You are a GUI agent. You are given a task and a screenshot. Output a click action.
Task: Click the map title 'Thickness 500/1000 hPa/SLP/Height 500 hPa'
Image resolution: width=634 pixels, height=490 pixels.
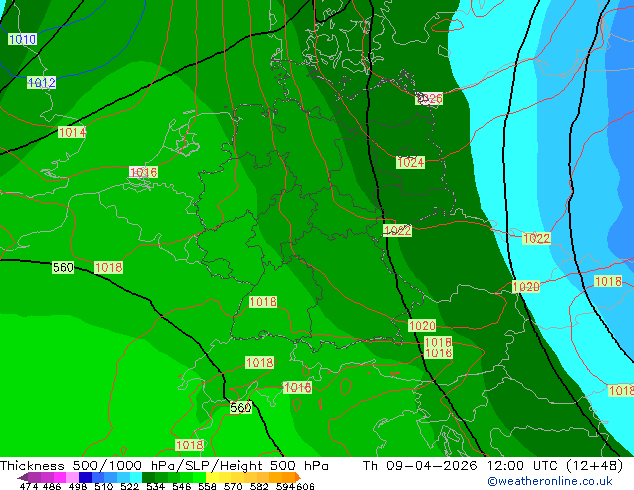pyautogui.click(x=164, y=466)
